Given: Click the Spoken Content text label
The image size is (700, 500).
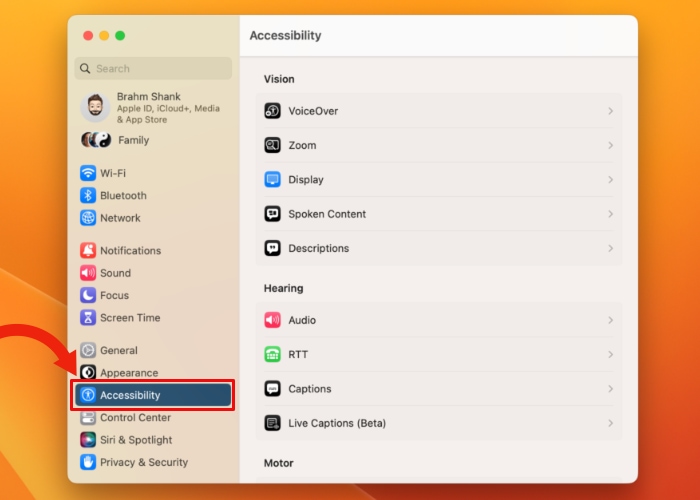Looking at the screenshot, I should point(327,214).
